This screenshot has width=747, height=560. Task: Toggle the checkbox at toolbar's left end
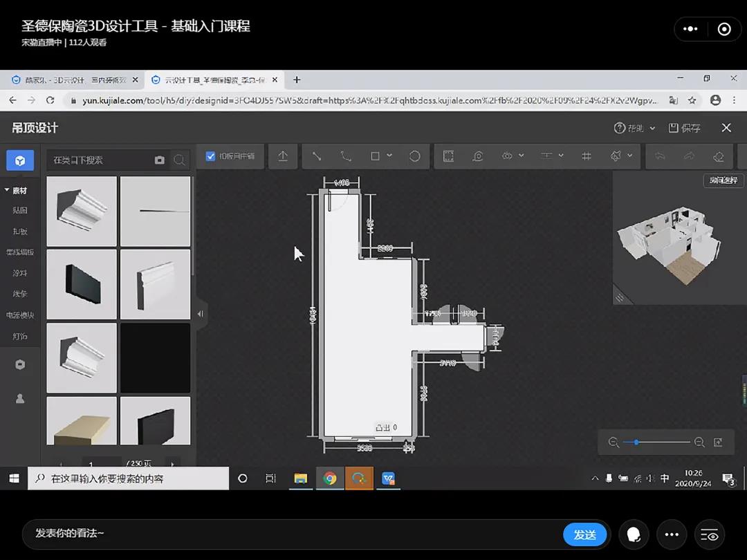[x=211, y=156]
